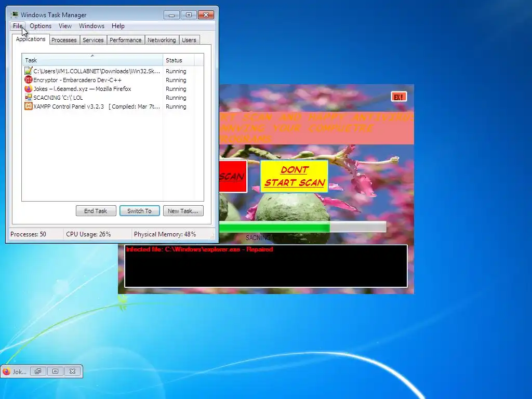This screenshot has height=399, width=532.
Task: Open the File menu in Task Manager
Action: coord(17,26)
